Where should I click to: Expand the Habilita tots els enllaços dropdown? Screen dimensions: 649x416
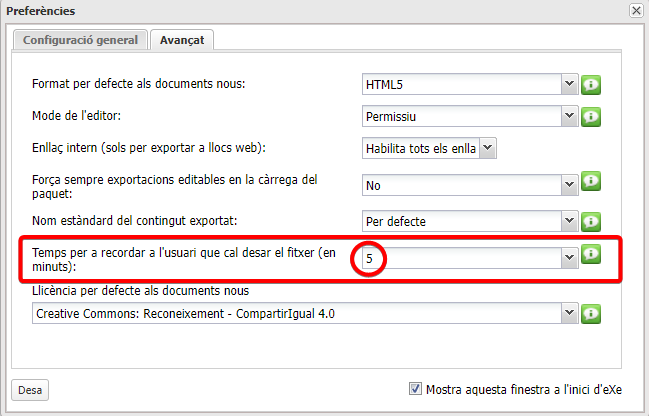click(487, 149)
